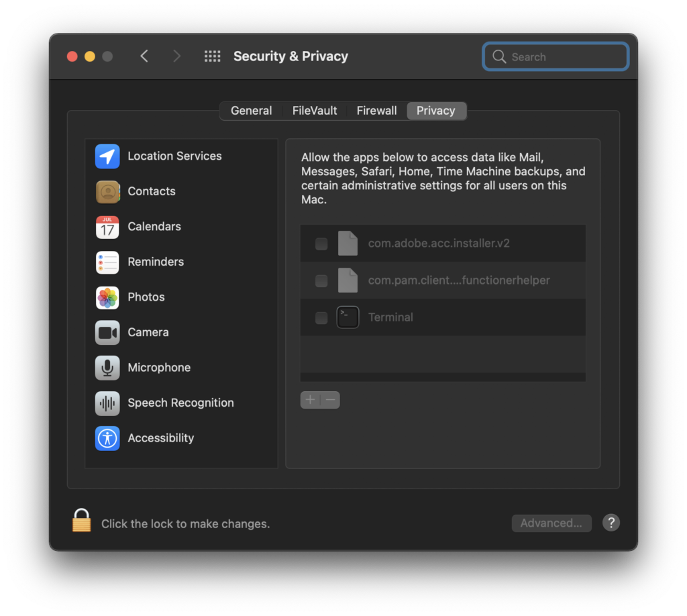Show all preferences with grid icon
Screen dimensions: 687x616
(x=212, y=56)
